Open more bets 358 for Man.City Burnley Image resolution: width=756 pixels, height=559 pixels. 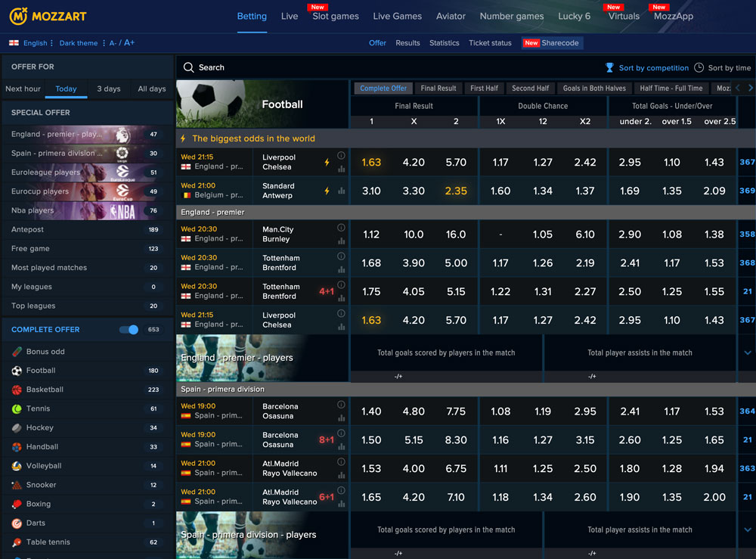(747, 234)
